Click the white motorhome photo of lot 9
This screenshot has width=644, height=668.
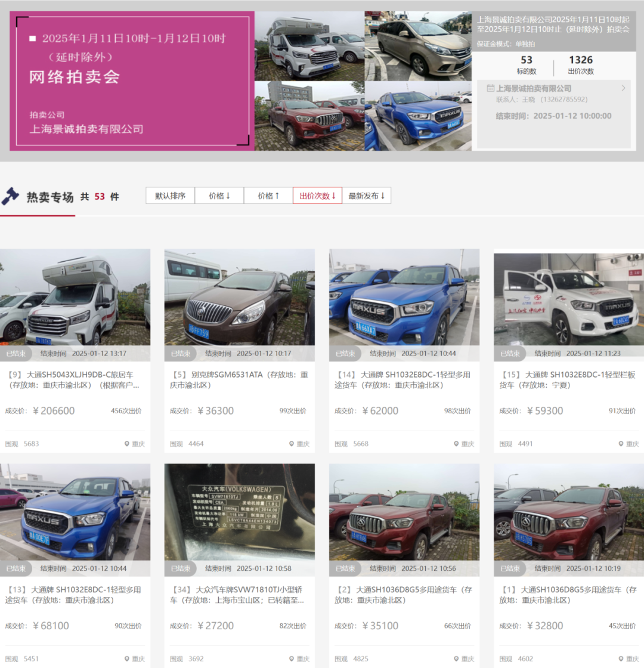tap(75, 297)
